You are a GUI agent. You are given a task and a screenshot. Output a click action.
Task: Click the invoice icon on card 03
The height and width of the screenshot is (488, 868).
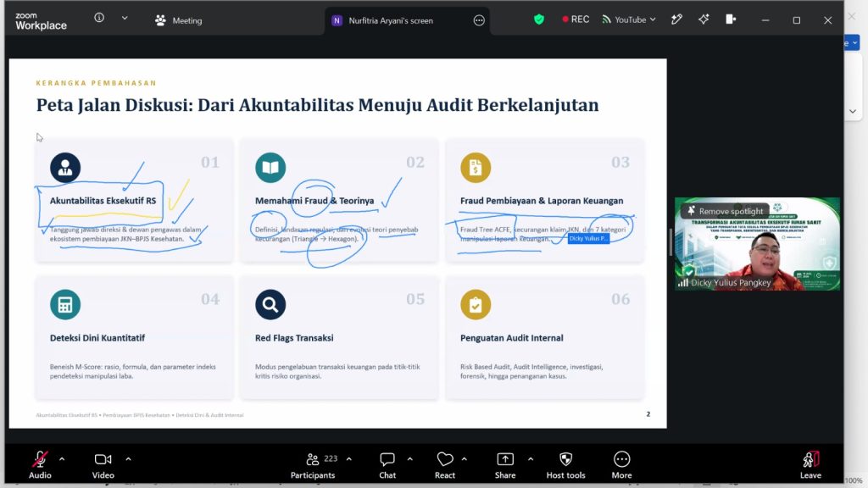click(476, 168)
